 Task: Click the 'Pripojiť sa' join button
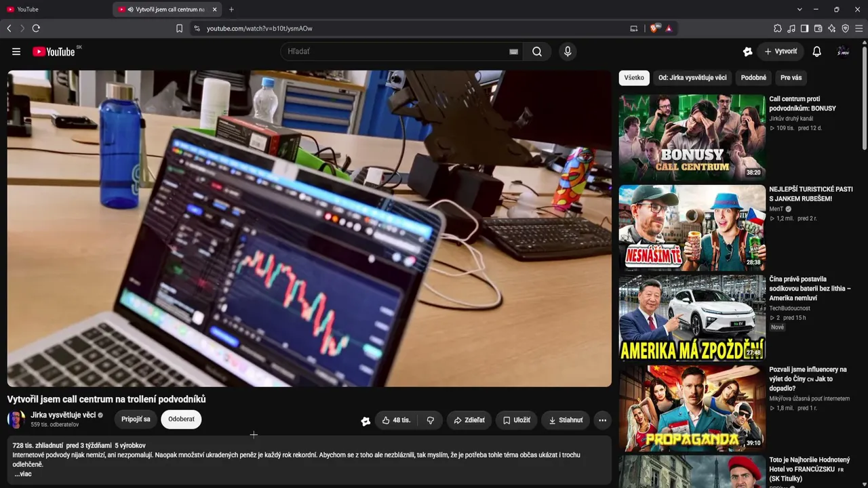(136, 420)
